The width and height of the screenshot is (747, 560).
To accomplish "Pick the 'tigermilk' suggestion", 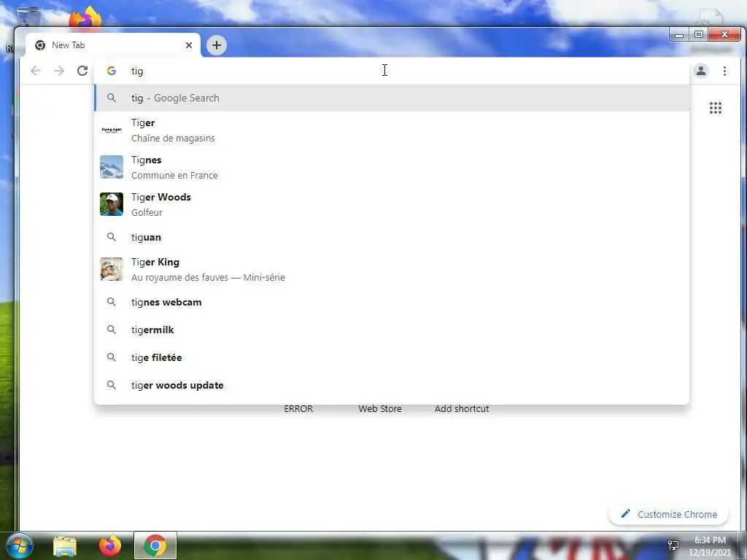I will (x=392, y=330).
